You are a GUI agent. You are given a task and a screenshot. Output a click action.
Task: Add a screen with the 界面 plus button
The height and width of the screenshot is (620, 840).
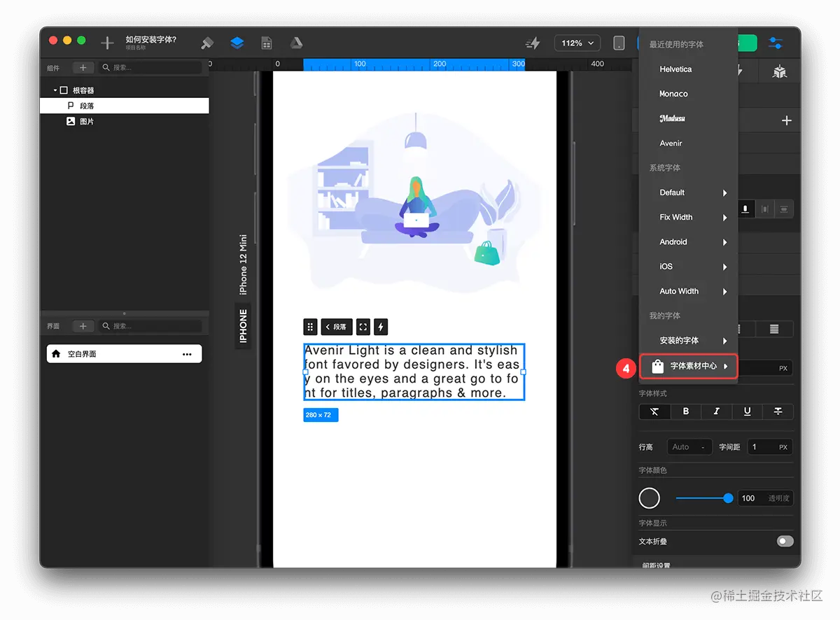83,326
